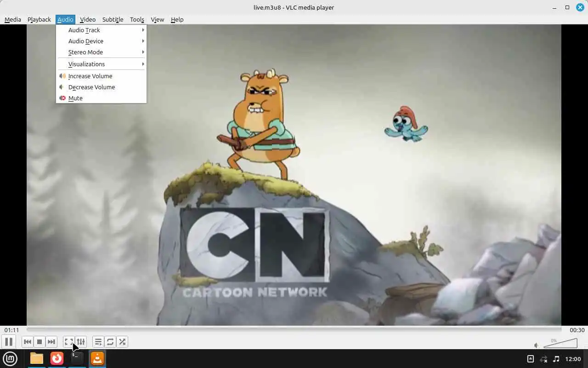Image resolution: width=588 pixels, height=368 pixels.
Task: Seek within the playback progress bar
Action: tap(294, 330)
